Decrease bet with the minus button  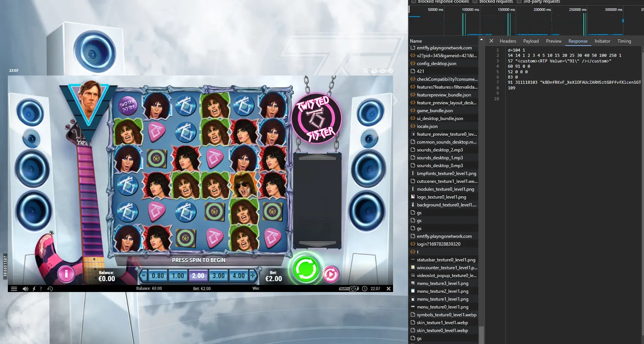click(x=144, y=276)
